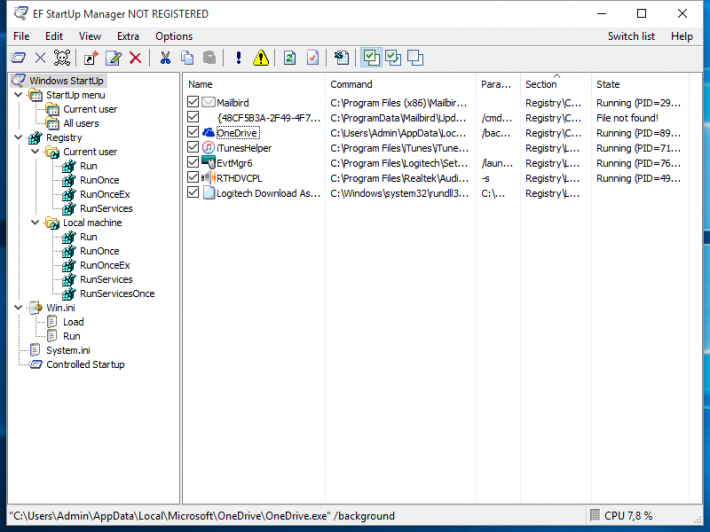The width and height of the screenshot is (710, 532).
Task: Sort by the Para... column header
Action: [x=499, y=84]
